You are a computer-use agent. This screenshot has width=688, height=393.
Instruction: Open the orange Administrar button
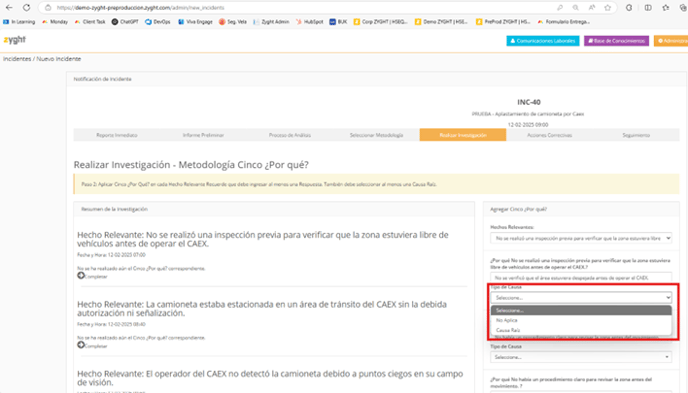(671, 41)
